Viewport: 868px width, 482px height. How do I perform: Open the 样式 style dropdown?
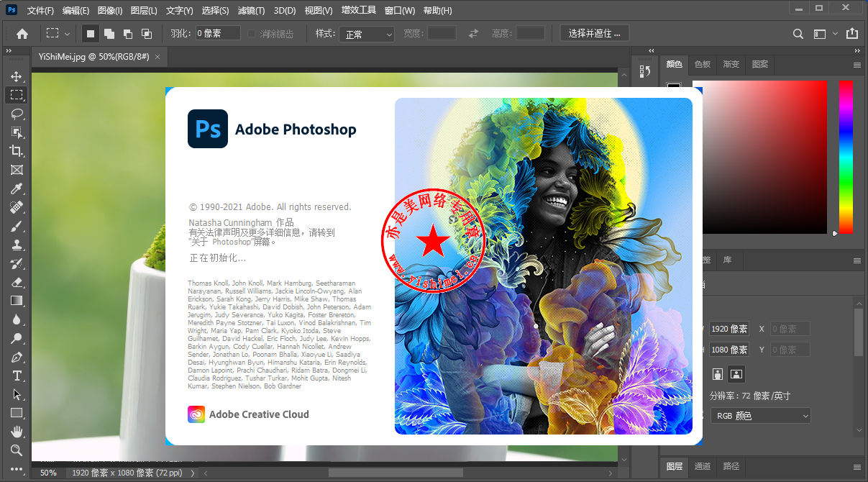tap(367, 34)
